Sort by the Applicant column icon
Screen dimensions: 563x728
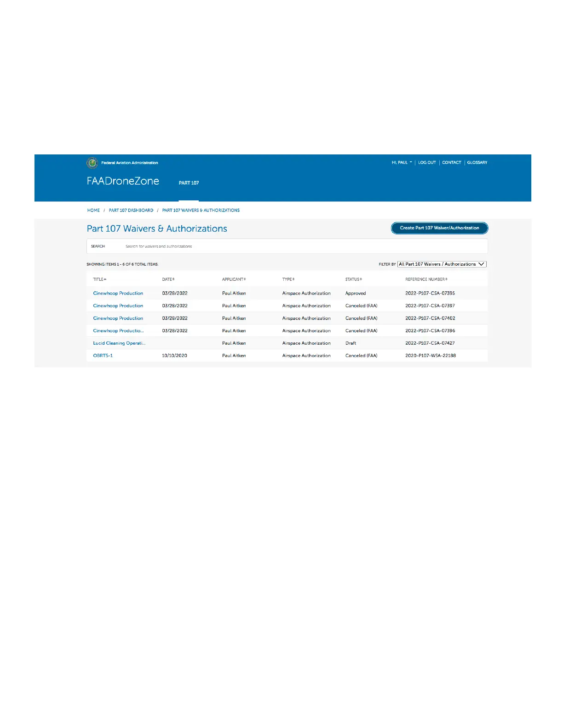(245, 279)
